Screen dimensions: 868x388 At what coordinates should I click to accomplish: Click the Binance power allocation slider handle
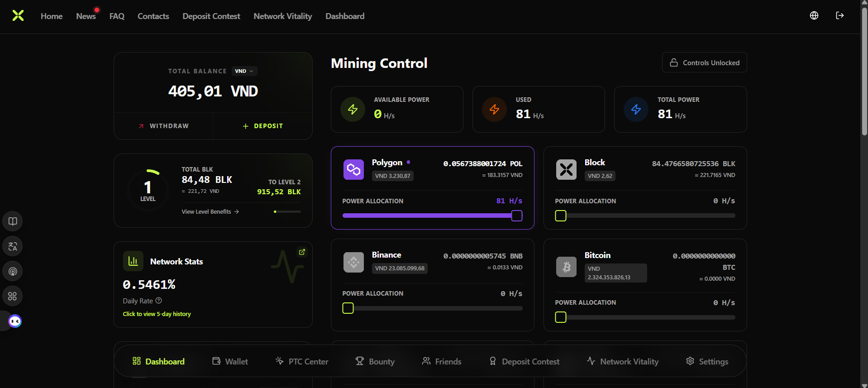click(348, 308)
